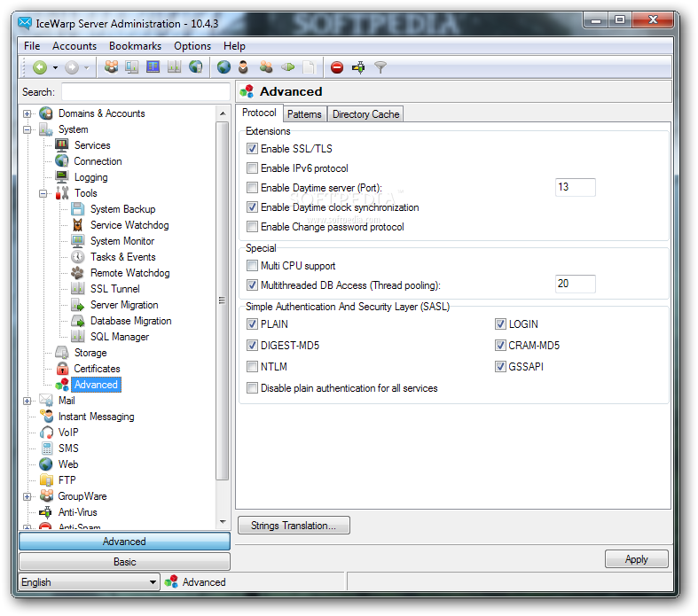The width and height of the screenshot is (698, 616).
Task: Open the forward history dropdown arrow
Action: tap(87, 67)
